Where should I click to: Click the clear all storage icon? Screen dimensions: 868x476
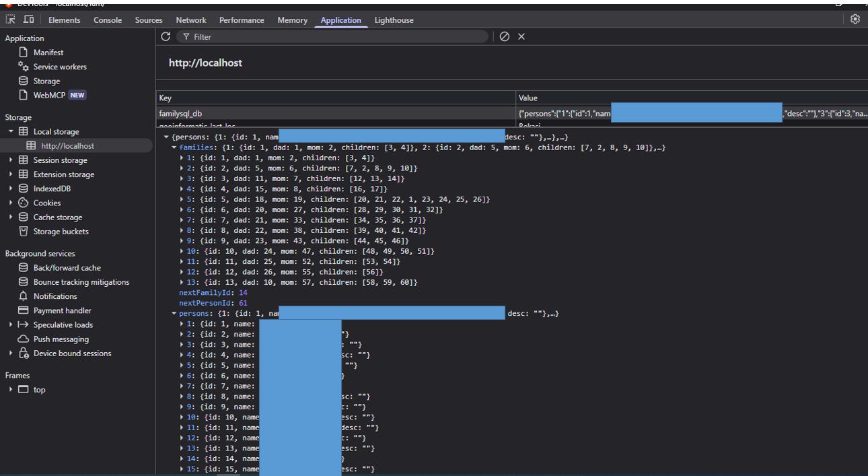pos(505,36)
